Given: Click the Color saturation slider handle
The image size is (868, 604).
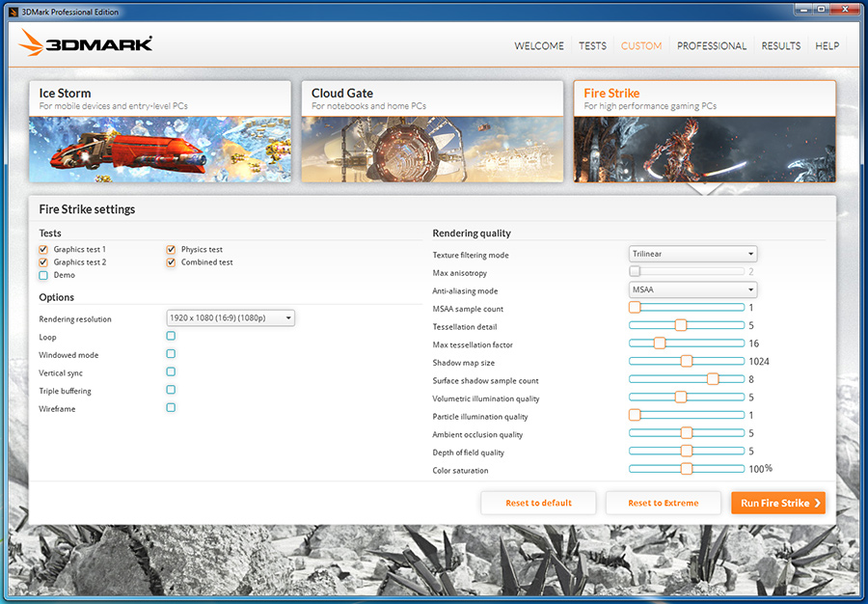Looking at the screenshot, I should click(687, 469).
